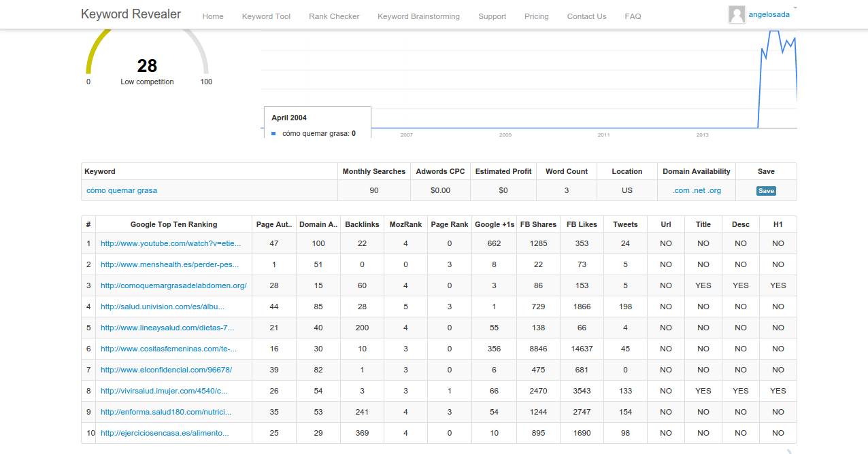
Task: Click the competition score gauge showing 28
Action: point(147,65)
